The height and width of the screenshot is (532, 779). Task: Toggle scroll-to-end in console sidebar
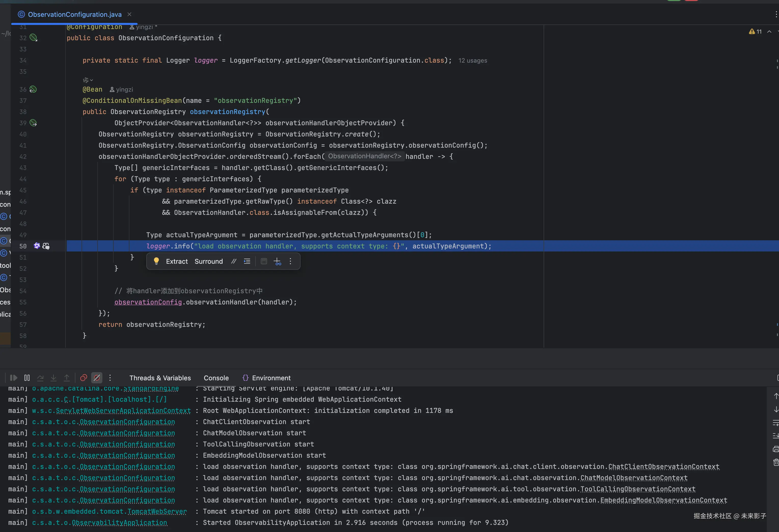click(x=776, y=436)
